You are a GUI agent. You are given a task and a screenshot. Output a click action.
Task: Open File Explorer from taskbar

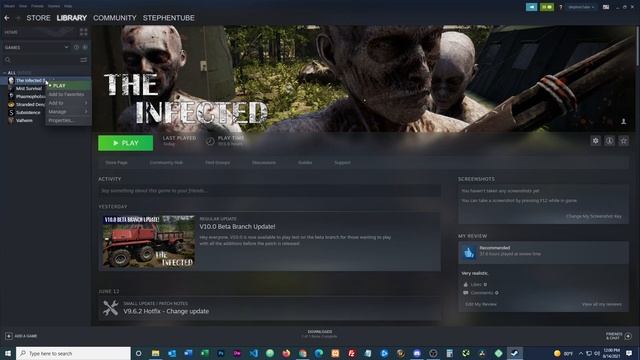pos(156,353)
